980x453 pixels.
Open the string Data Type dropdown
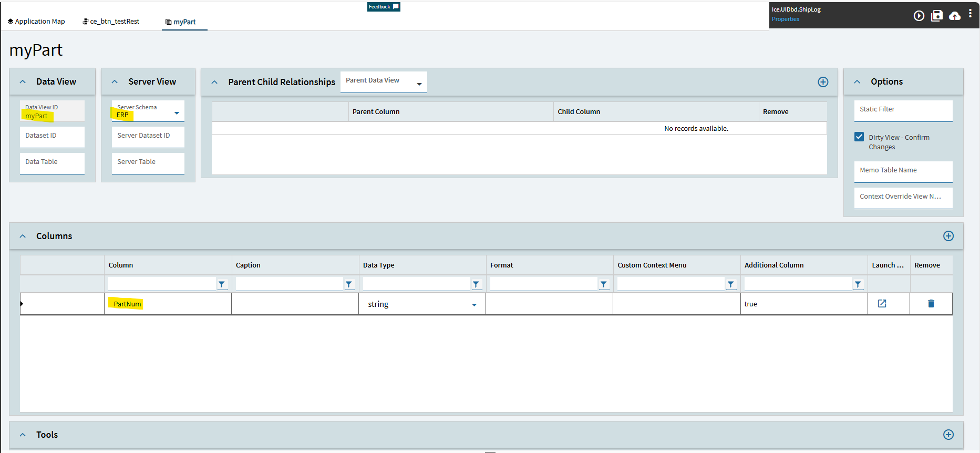click(474, 305)
